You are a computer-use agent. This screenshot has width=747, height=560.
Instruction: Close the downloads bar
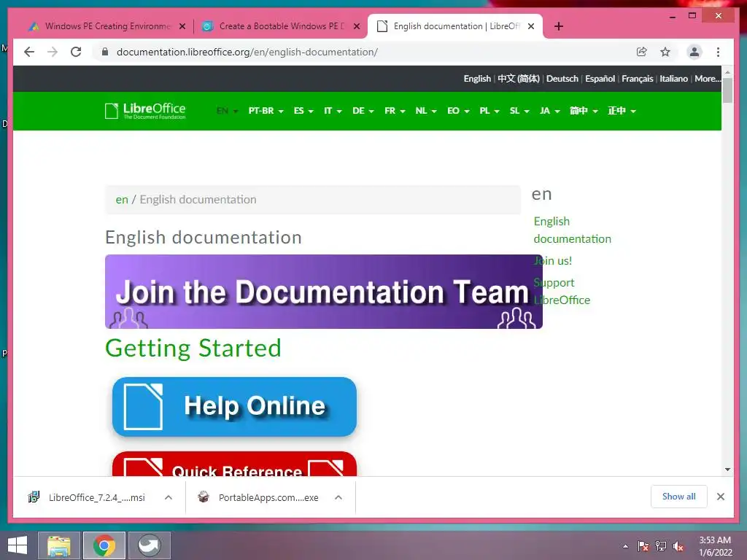point(720,497)
